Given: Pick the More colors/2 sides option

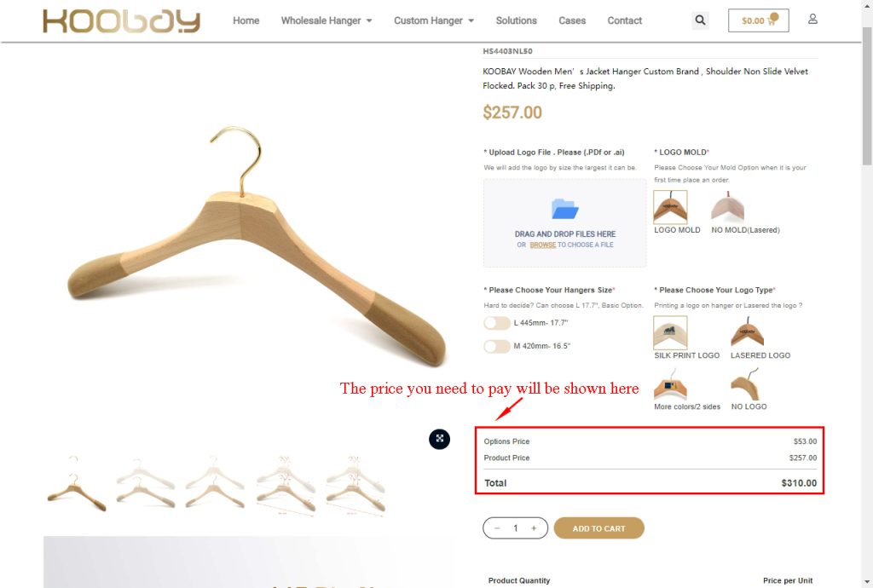Looking at the screenshot, I should pyautogui.click(x=670, y=384).
